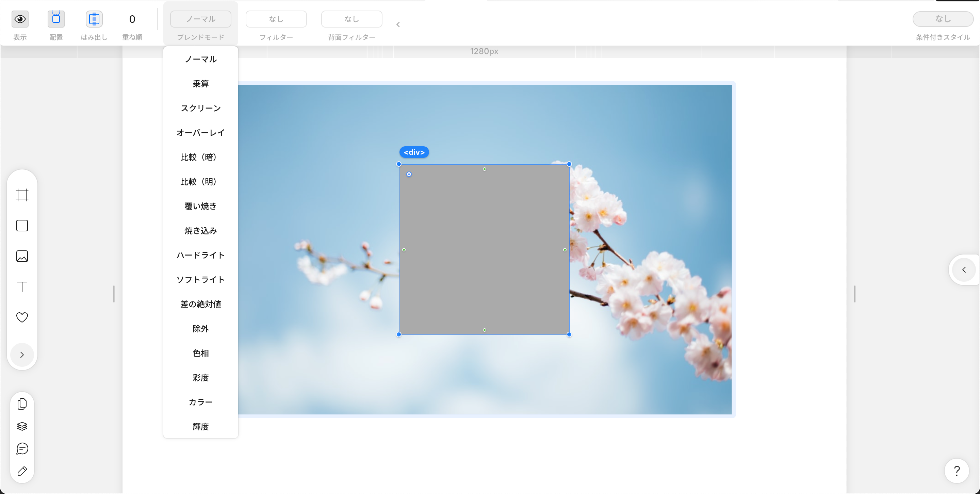
Task: Select the frame/artboard tool icon
Action: click(22, 195)
